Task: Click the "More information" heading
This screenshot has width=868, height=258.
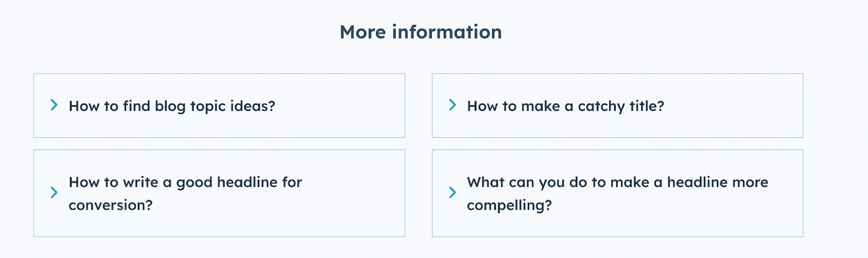Action: [x=420, y=32]
